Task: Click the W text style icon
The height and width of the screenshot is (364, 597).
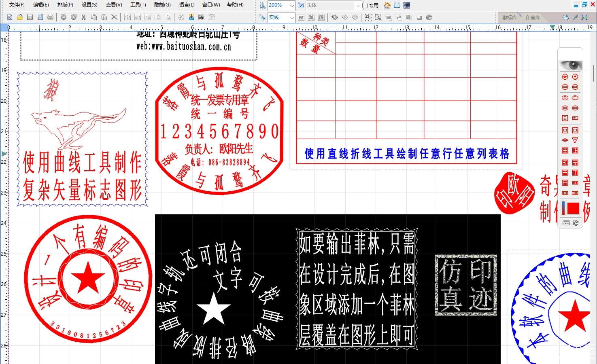Action: tap(301, 17)
